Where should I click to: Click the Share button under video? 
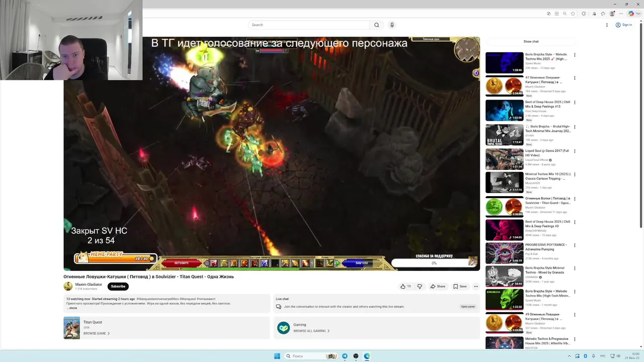click(438, 286)
